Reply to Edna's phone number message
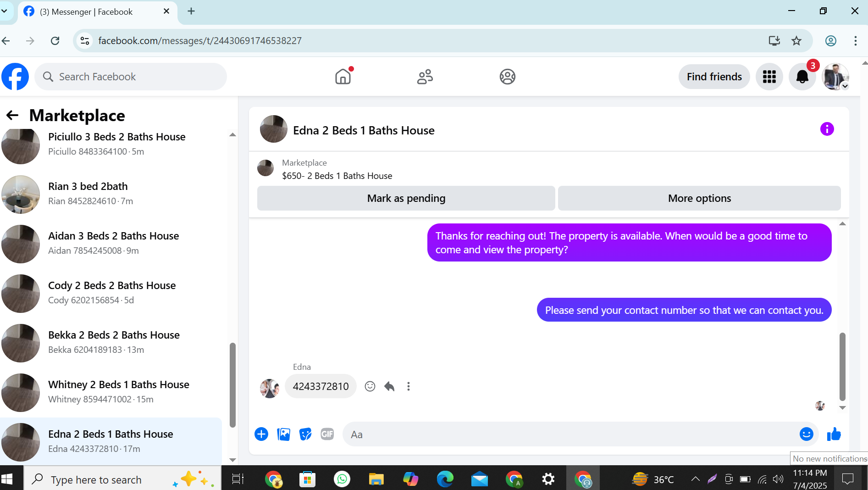The height and width of the screenshot is (490, 868). 389,386
